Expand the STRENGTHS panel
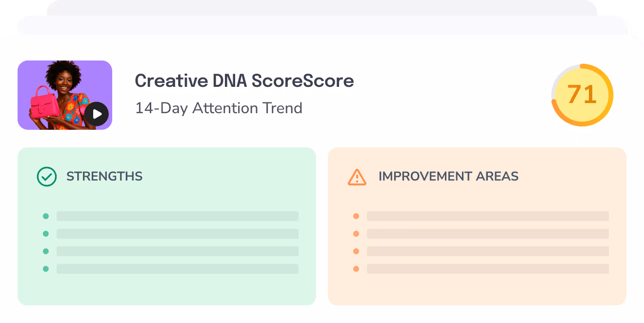 167,225
